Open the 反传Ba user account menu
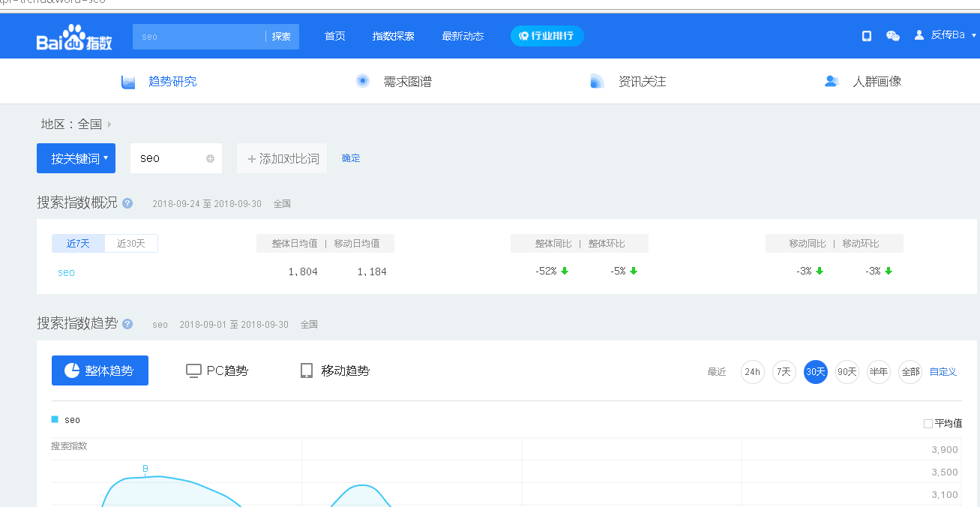The width and height of the screenshot is (980, 507). [x=946, y=35]
